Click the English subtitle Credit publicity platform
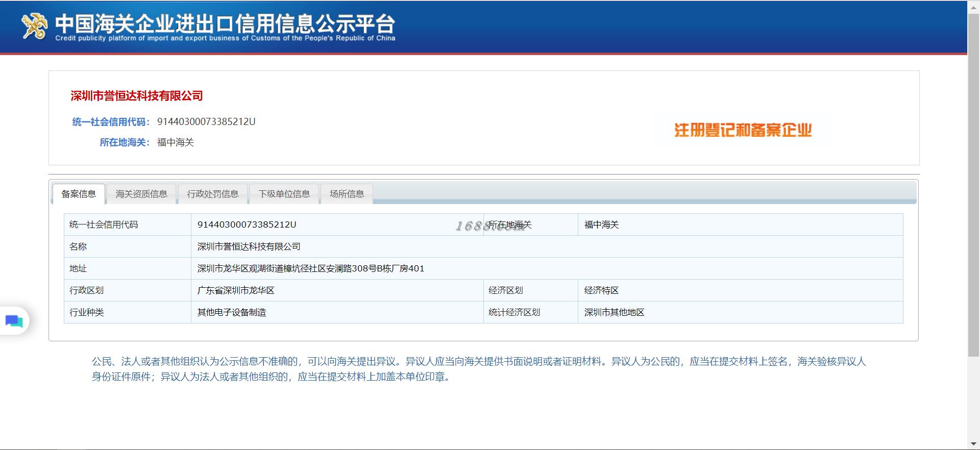 point(225,38)
